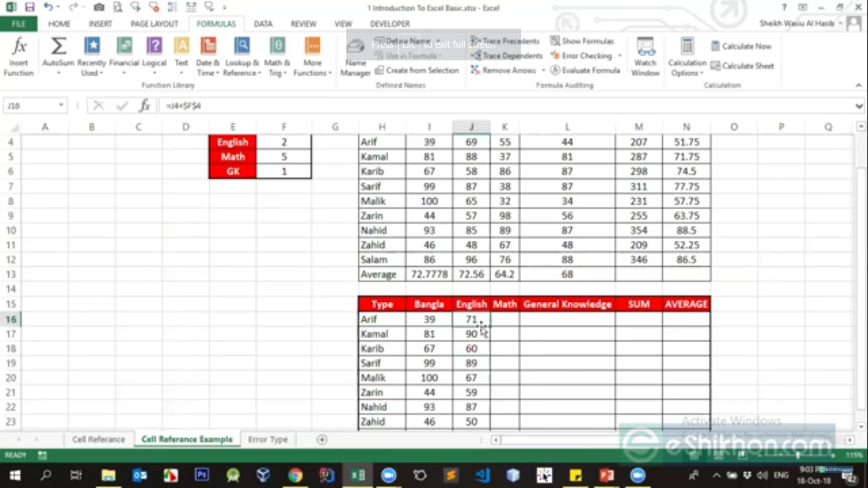Expand the Name Box dropdown
Image resolution: width=868 pixels, height=488 pixels.
(x=61, y=105)
